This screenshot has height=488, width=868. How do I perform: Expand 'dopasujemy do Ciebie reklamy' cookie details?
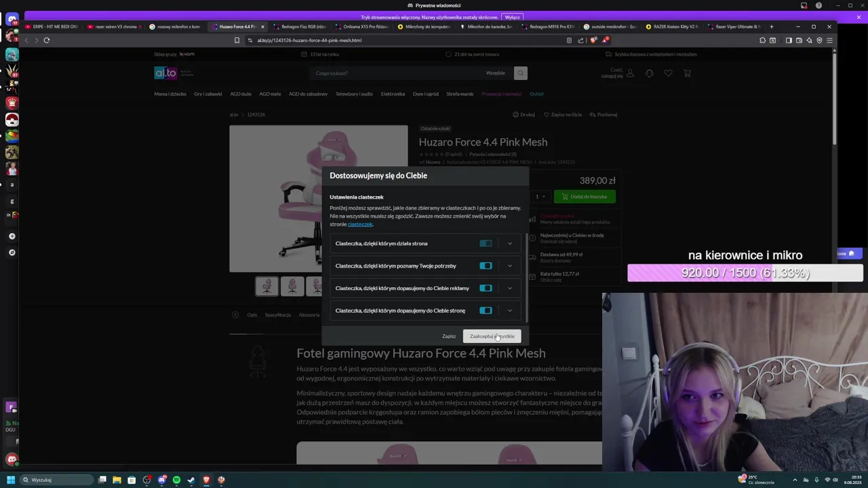510,288
